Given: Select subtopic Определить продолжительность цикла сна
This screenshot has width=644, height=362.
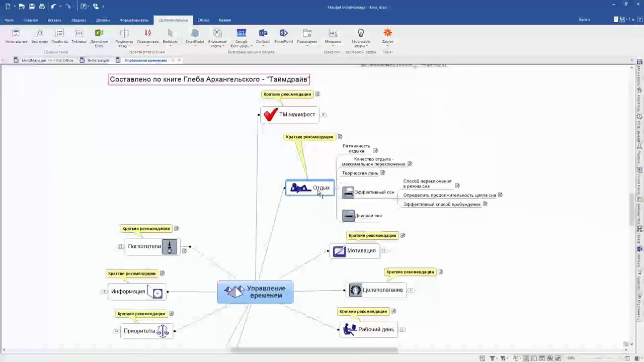Looking at the screenshot, I should [x=449, y=195].
